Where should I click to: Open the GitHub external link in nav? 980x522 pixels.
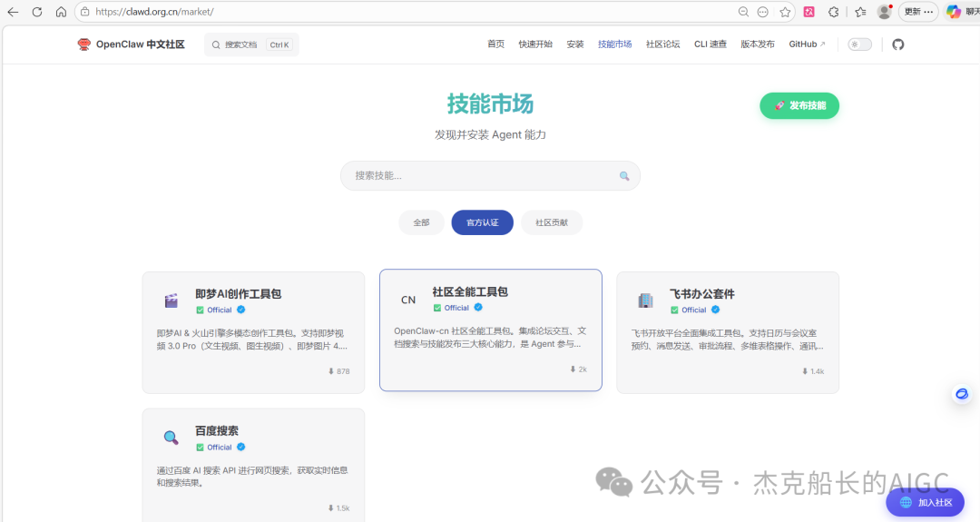pyautogui.click(x=807, y=44)
